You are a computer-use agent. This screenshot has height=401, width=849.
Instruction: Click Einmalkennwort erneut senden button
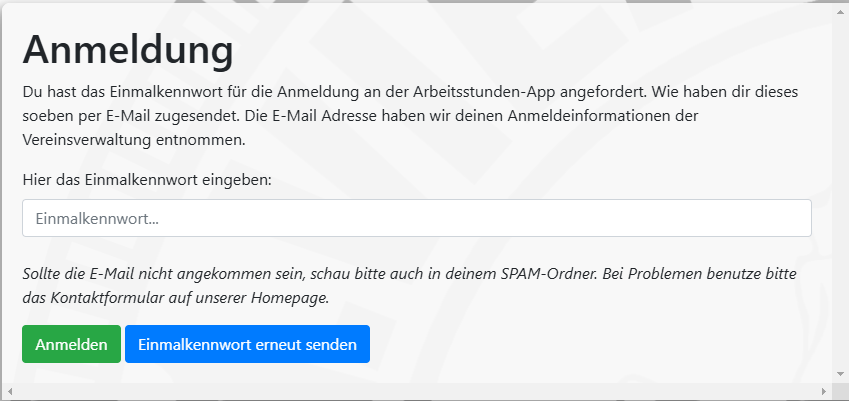pos(247,344)
